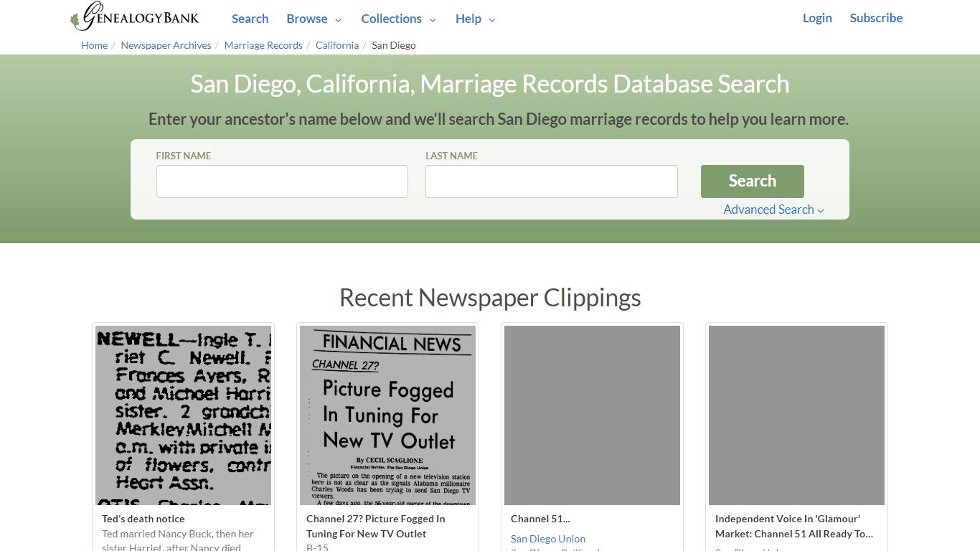Click the Subscribe link
980x551 pixels.
pos(876,18)
